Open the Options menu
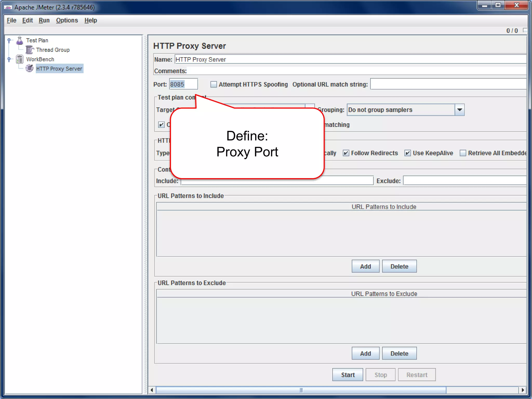 point(67,21)
